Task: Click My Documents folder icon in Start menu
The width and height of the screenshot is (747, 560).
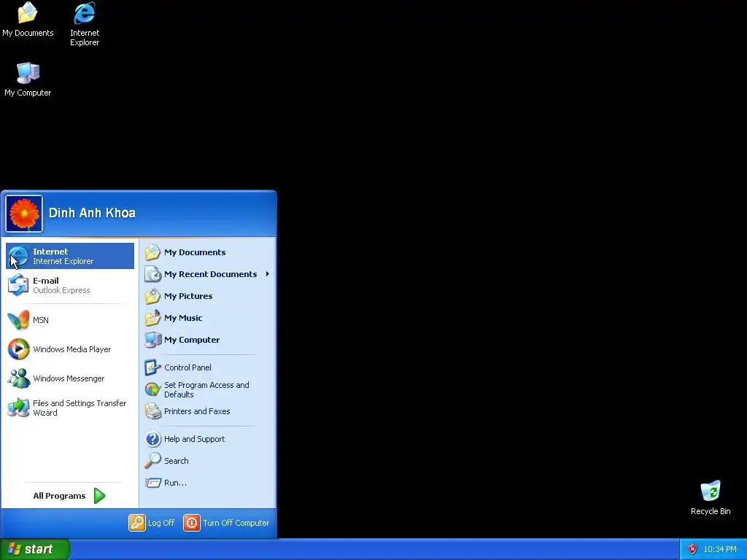Action: tap(153, 252)
